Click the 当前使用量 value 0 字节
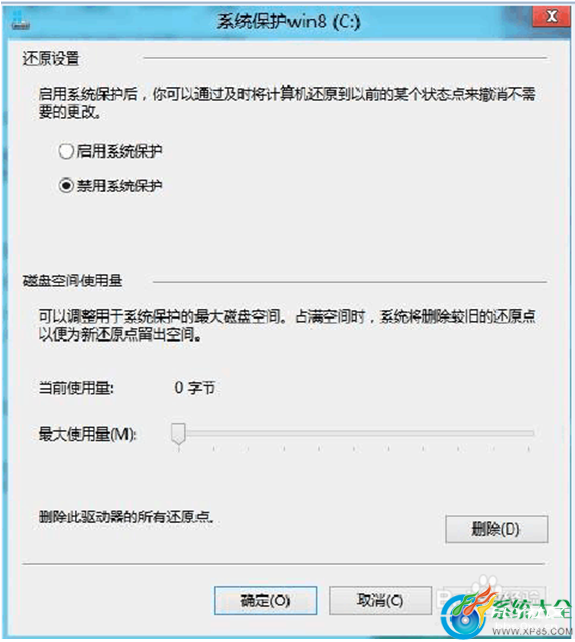 point(195,387)
